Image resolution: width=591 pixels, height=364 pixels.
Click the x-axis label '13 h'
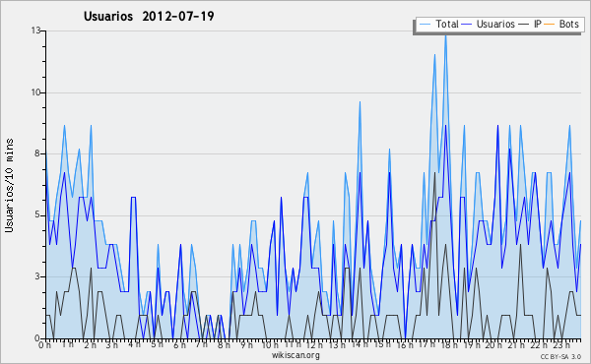tap(336, 345)
